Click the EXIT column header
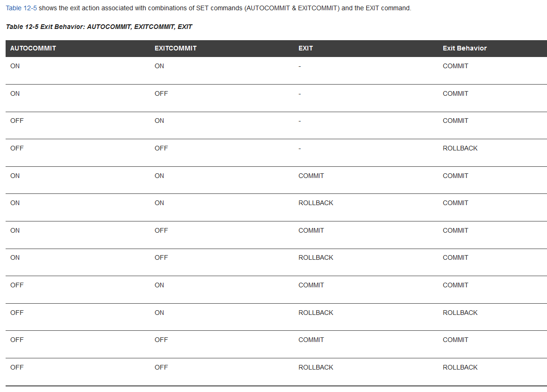Viewport: 547px width, 392px height. pos(305,48)
